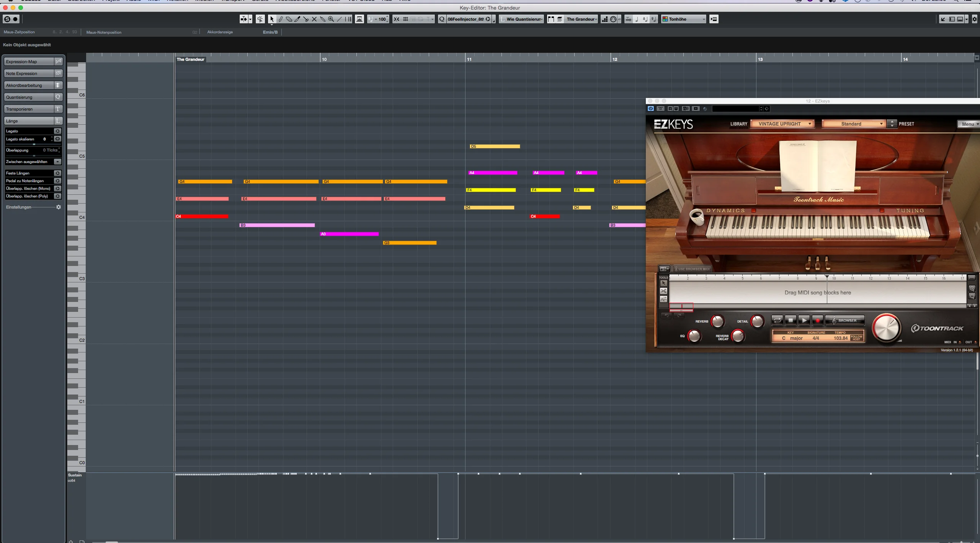Click the EZkeys play button
Image resolution: width=980 pixels, height=543 pixels.
(804, 320)
